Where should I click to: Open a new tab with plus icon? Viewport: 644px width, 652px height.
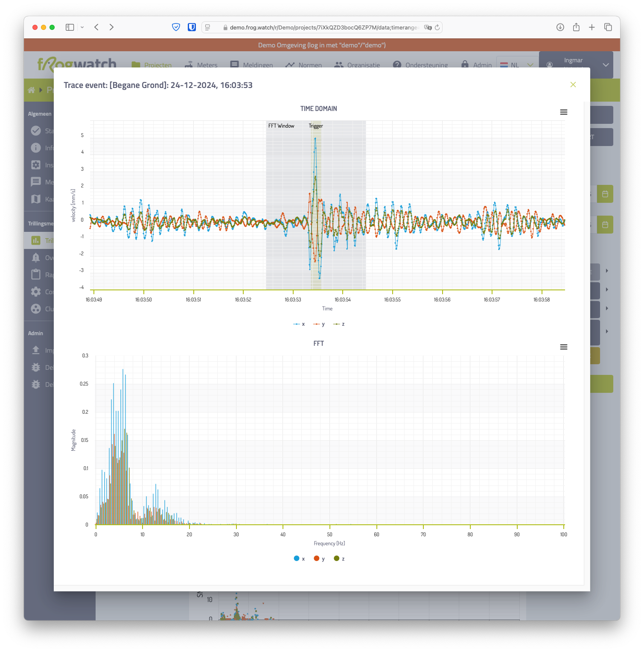[x=592, y=27]
